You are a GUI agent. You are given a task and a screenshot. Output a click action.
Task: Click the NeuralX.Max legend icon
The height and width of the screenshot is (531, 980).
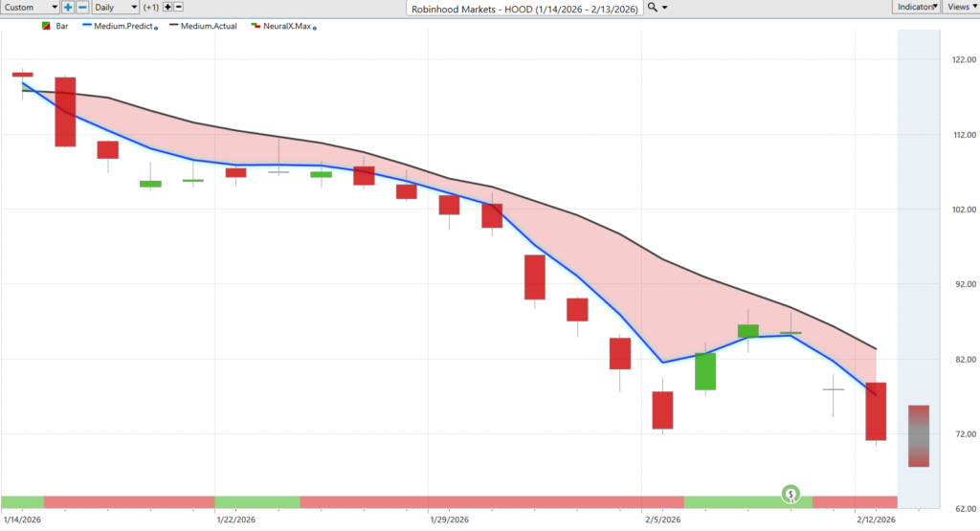point(255,26)
